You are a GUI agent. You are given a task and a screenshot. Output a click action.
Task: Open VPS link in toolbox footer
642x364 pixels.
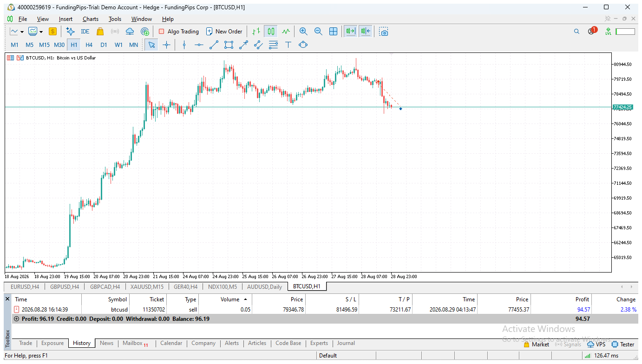tap(596, 344)
